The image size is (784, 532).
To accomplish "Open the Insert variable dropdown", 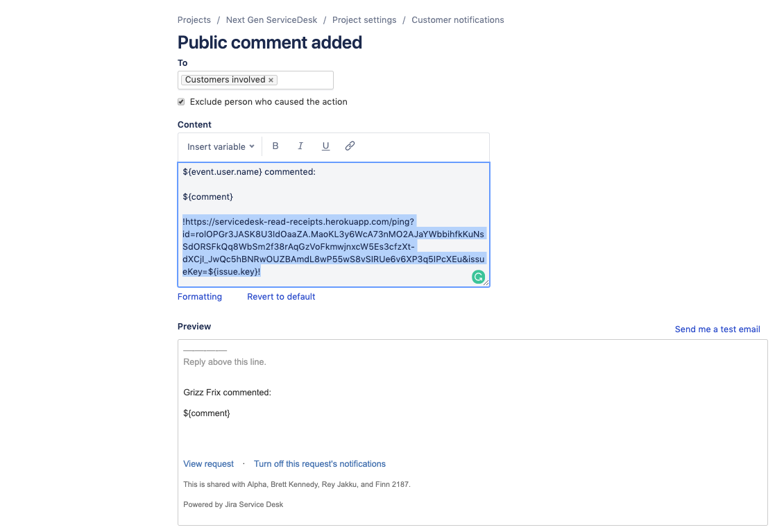I will pos(221,147).
